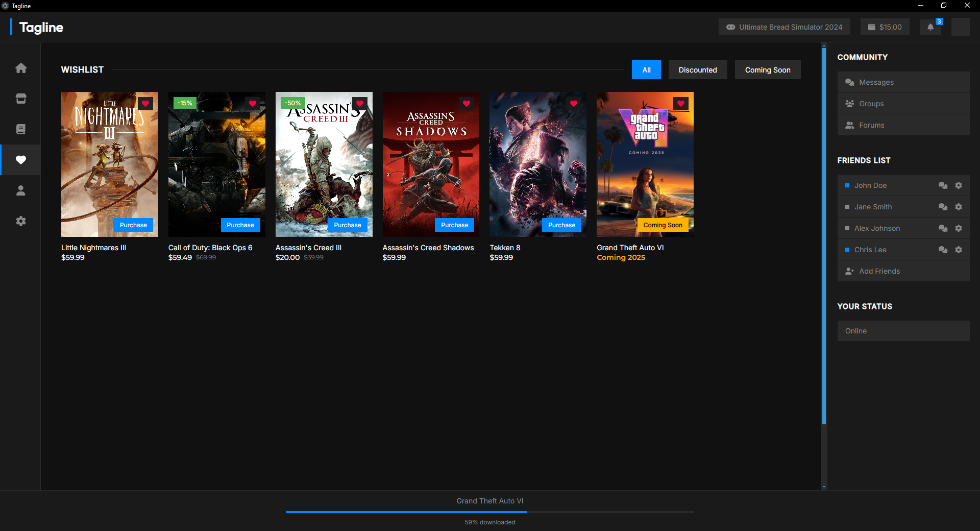Open the Home page in sidebar
This screenshot has width=980, height=531.
tap(20, 68)
